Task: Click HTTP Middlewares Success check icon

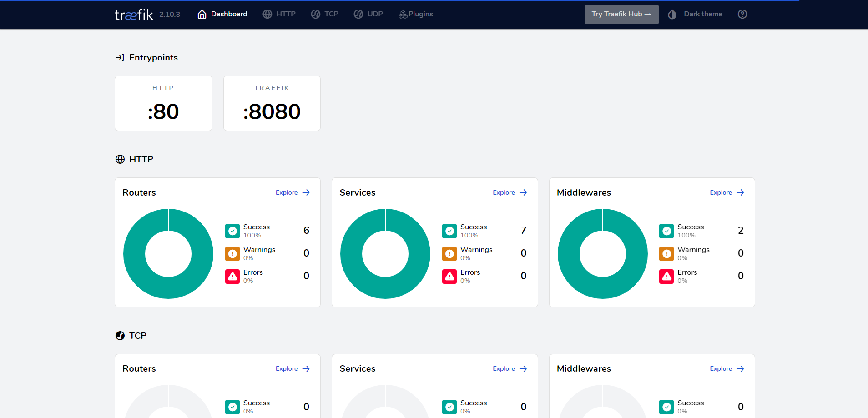Action: [x=666, y=231]
